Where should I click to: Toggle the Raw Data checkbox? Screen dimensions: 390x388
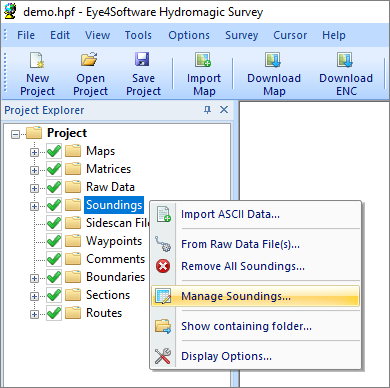54,187
